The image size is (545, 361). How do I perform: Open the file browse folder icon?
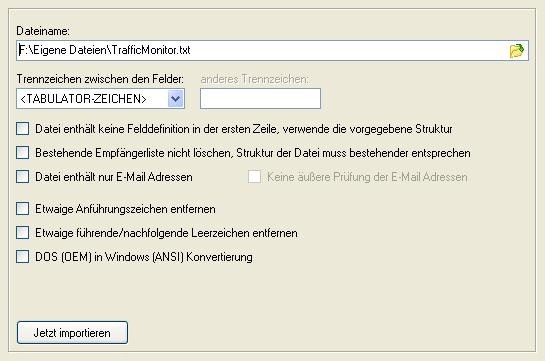[x=516, y=51]
